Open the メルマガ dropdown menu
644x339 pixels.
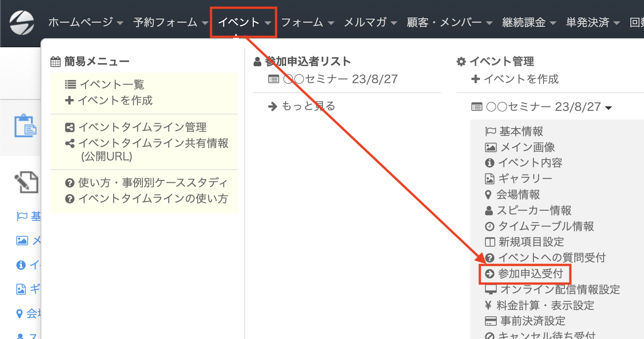pyautogui.click(x=370, y=22)
